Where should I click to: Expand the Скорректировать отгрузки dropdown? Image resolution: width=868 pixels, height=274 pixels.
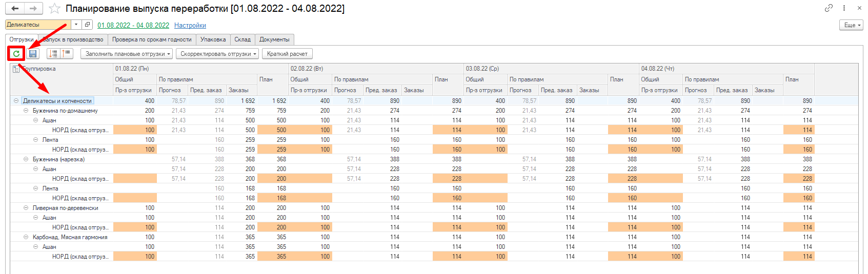(x=218, y=54)
